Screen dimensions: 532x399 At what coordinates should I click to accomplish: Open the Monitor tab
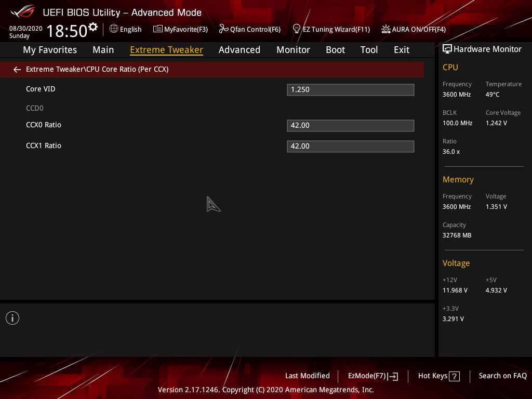293,50
